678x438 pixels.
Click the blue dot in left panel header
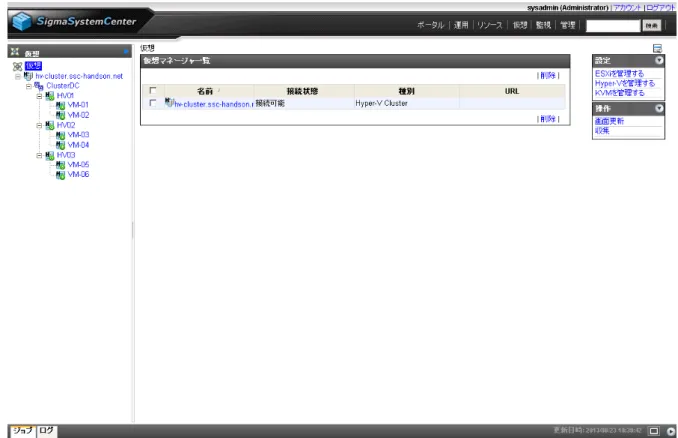coord(126,52)
